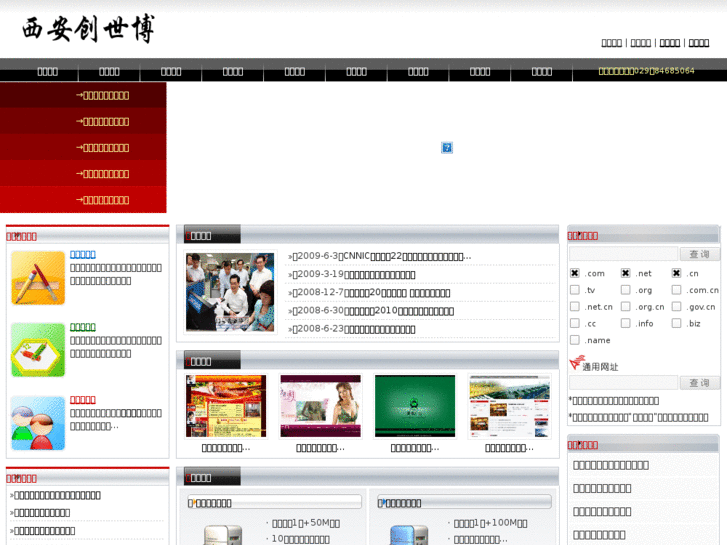
Task: Click the blue server icon beside the 100M plan
Action: click(x=409, y=535)
